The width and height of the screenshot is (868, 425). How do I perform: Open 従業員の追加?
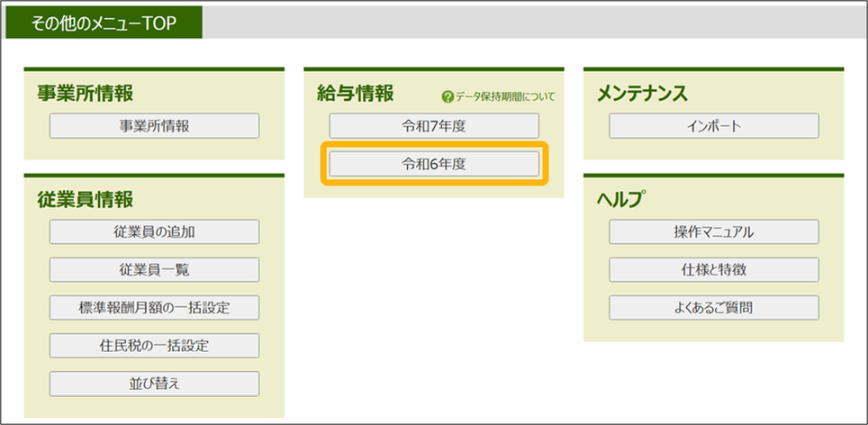pyautogui.click(x=154, y=231)
